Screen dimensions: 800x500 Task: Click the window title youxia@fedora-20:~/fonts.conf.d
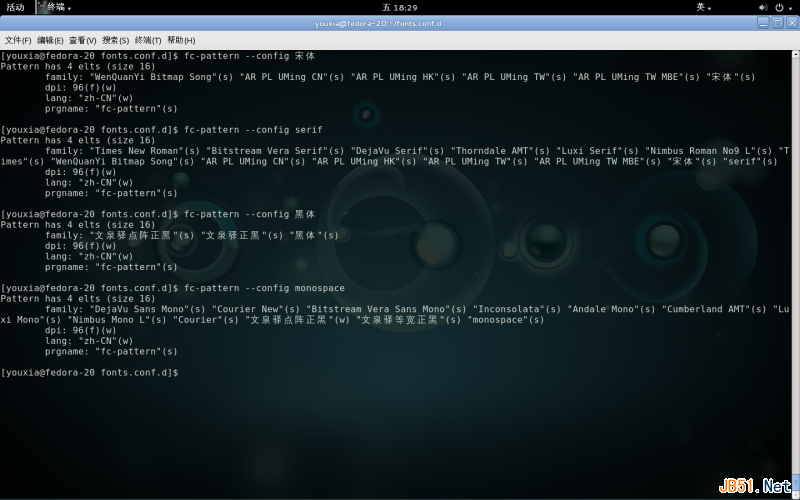pyautogui.click(x=378, y=23)
